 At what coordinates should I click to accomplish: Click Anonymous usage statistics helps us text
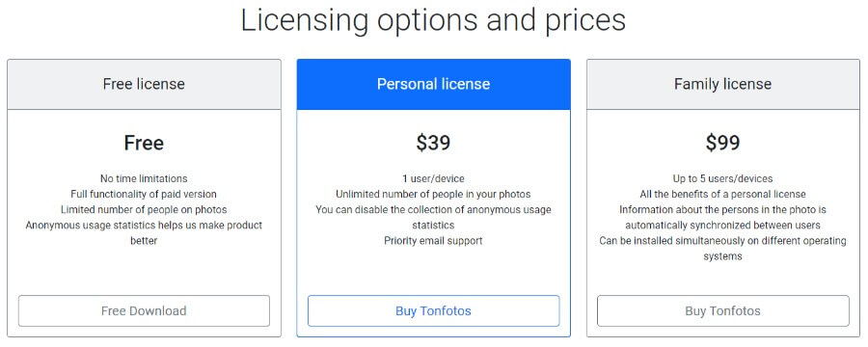tap(144, 233)
